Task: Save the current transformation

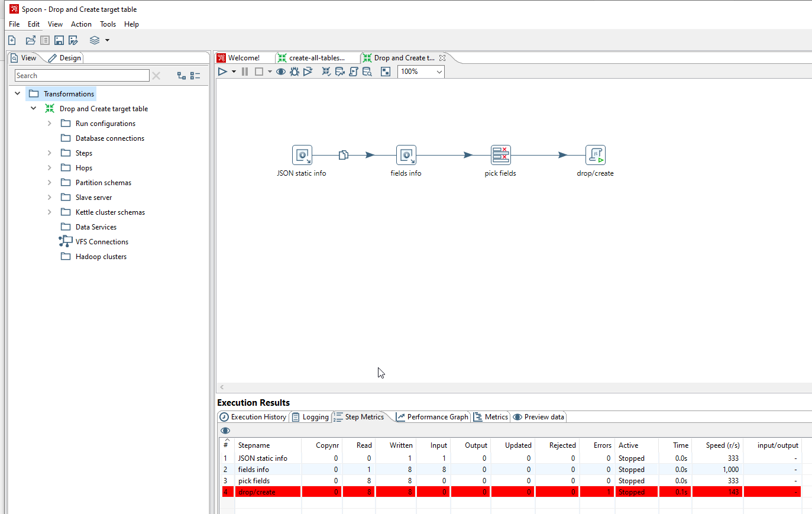Action: [x=59, y=40]
